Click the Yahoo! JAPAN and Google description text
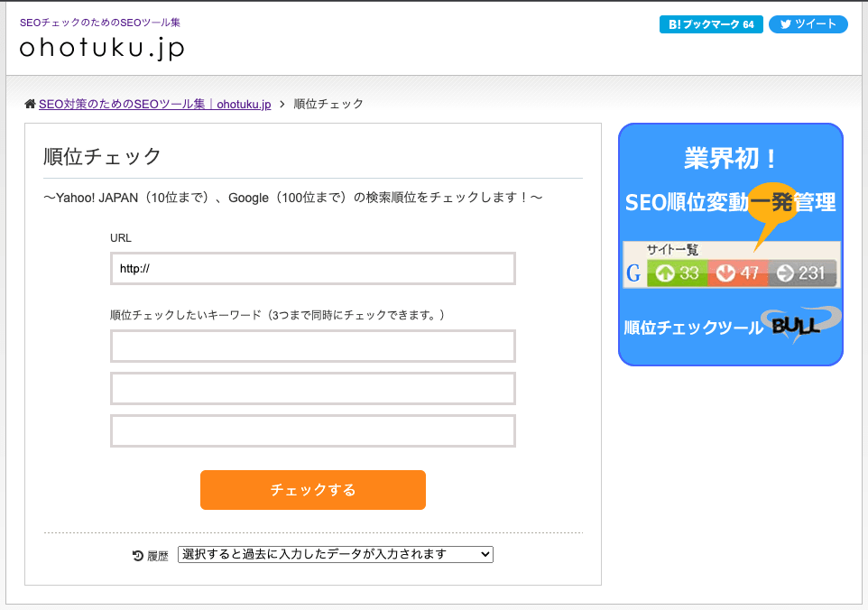The width and height of the screenshot is (868, 610). tap(293, 198)
